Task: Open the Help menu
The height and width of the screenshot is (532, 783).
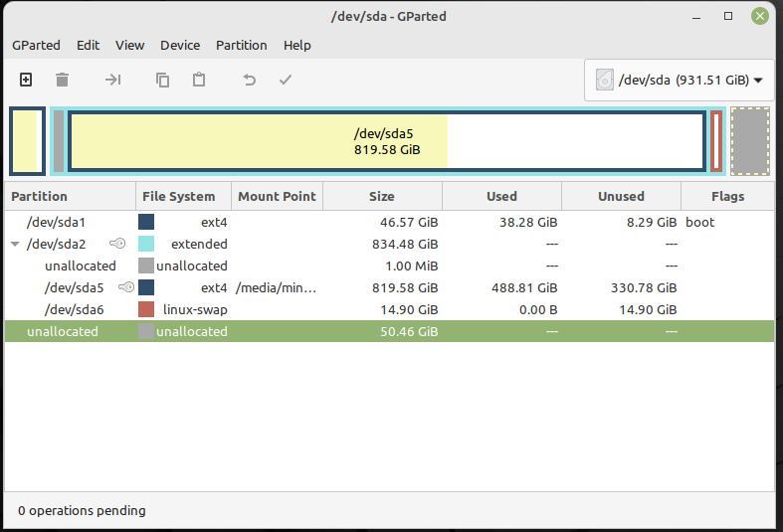Action: pyautogui.click(x=297, y=46)
